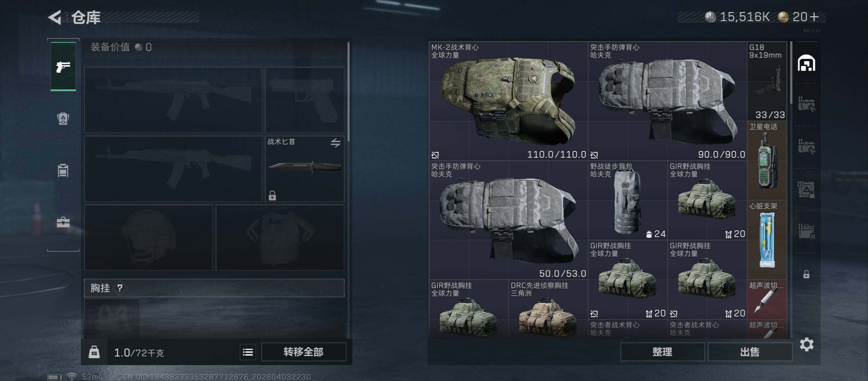Click the 转移全部 button

[x=303, y=352]
